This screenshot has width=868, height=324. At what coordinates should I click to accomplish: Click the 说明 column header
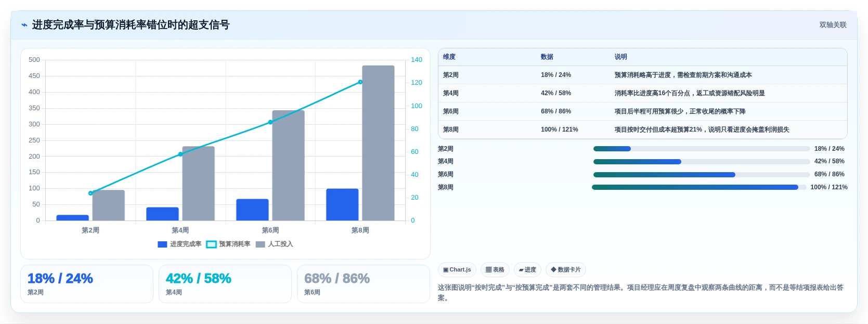(620, 57)
